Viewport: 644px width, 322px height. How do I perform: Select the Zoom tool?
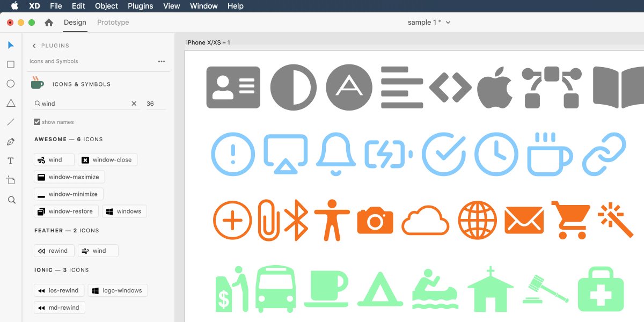click(10, 200)
